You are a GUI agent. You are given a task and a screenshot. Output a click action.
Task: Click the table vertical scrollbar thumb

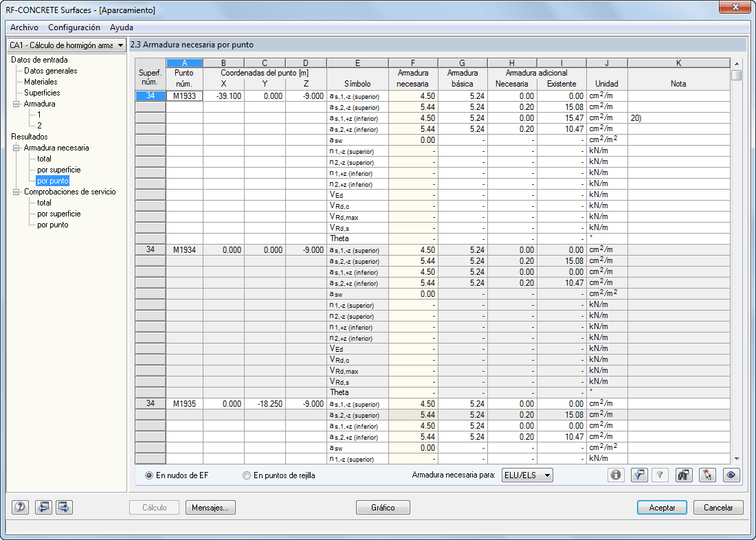736,76
